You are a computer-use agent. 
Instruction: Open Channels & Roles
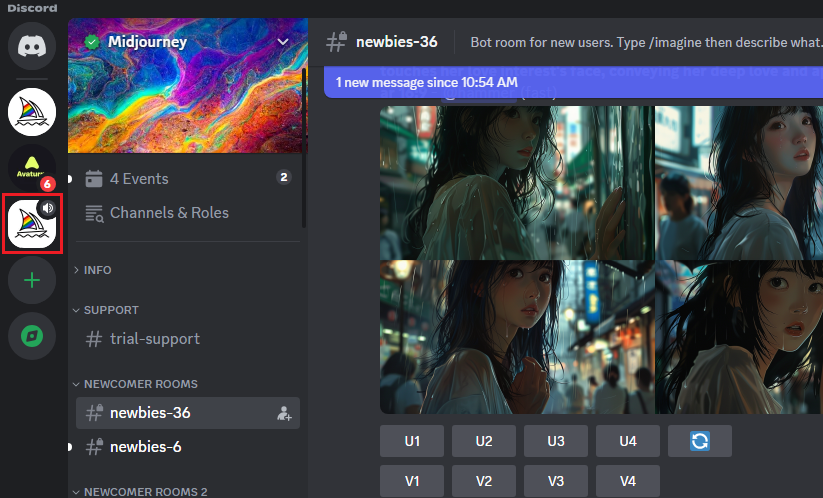[188, 213]
